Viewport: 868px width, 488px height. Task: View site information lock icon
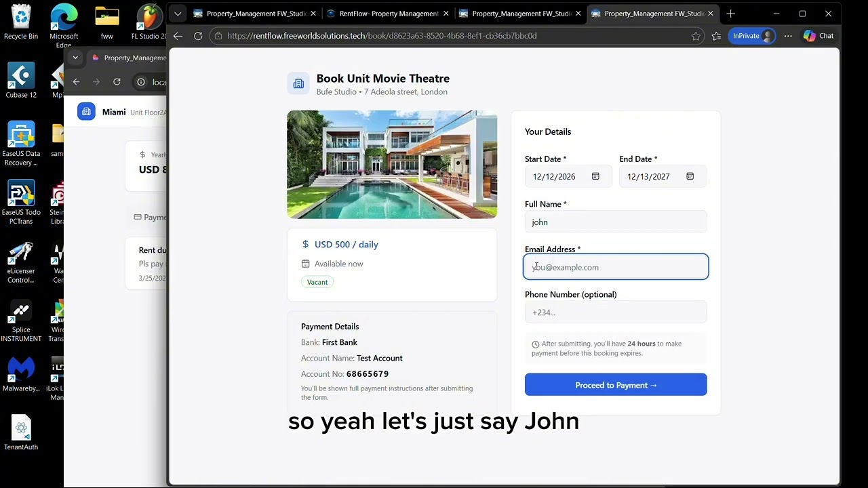217,36
